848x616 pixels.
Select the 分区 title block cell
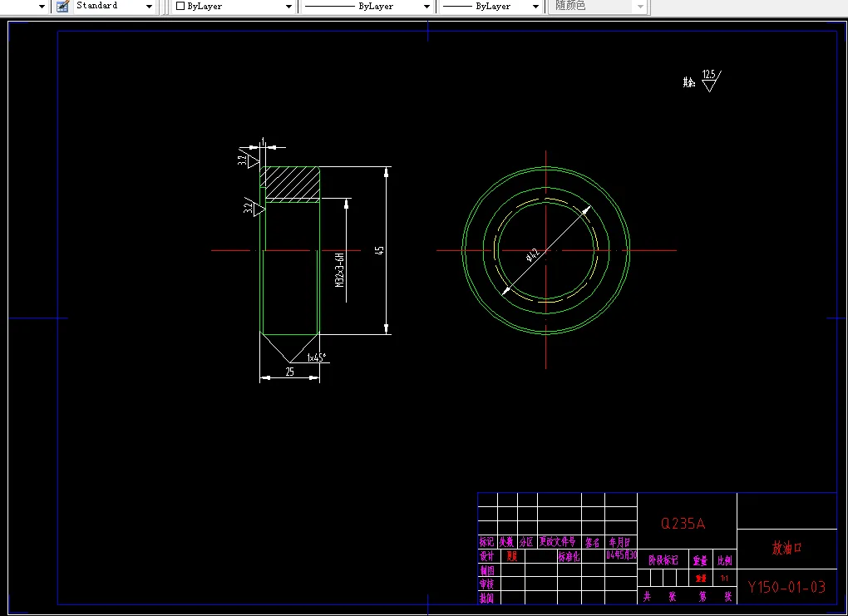(x=527, y=542)
